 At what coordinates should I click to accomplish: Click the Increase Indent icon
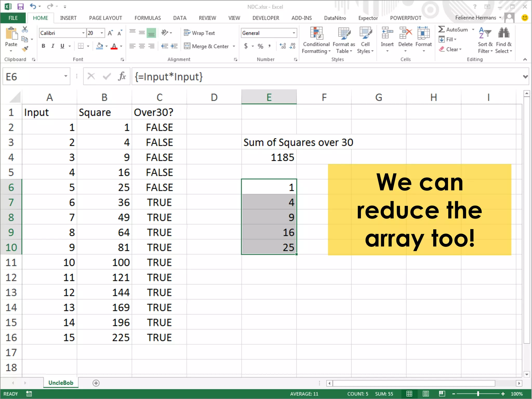pyautogui.click(x=174, y=46)
